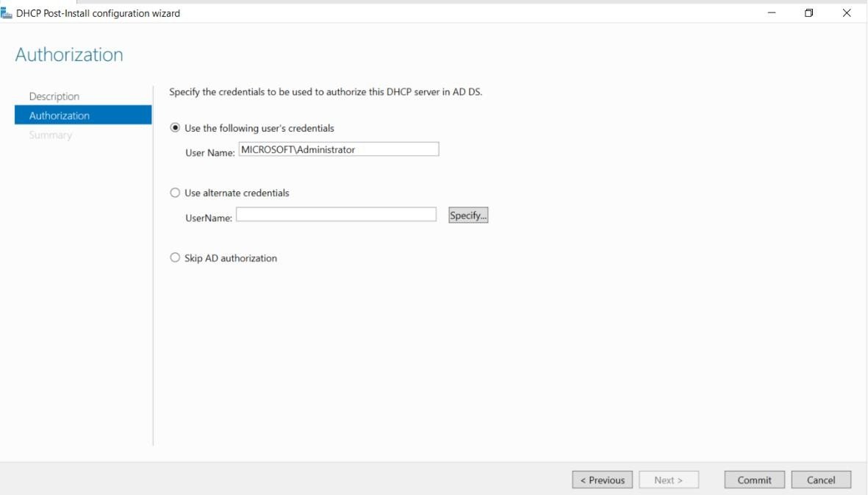Click the DHCP wizard title bar icon
Image resolution: width=868 pixels, height=495 pixels.
6,13
